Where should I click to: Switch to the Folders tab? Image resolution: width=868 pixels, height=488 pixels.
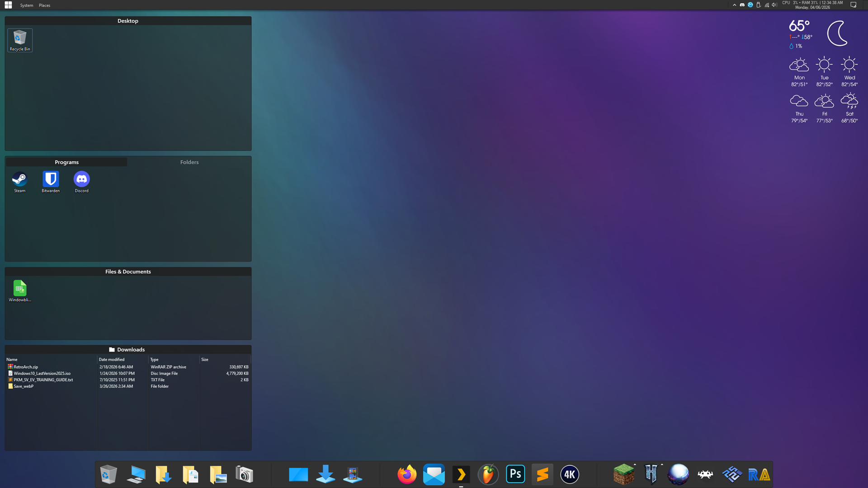189,162
